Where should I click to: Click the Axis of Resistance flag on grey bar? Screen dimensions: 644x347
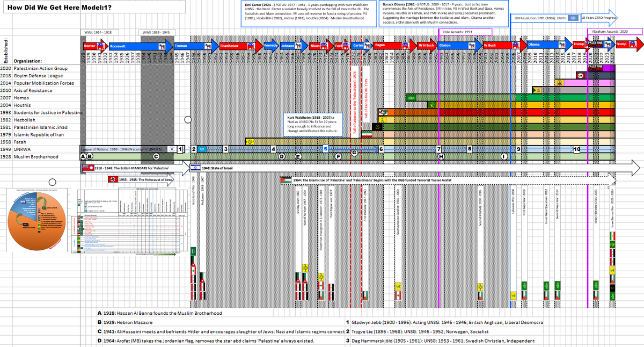[537, 90]
